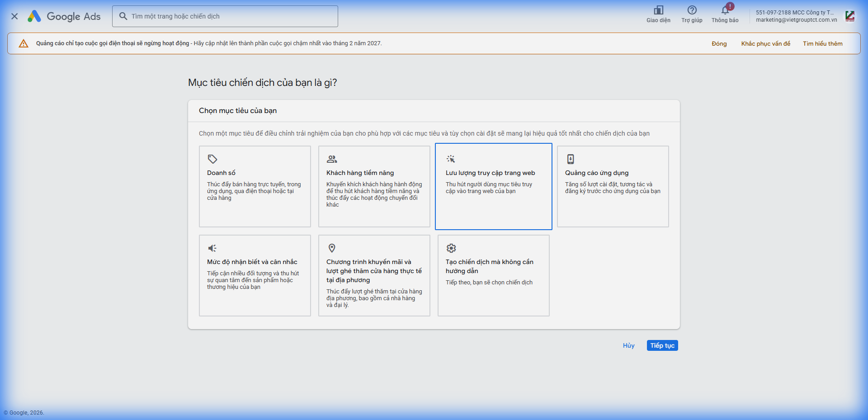Select the Quảng cáo ứng dụng goal

(x=613, y=186)
